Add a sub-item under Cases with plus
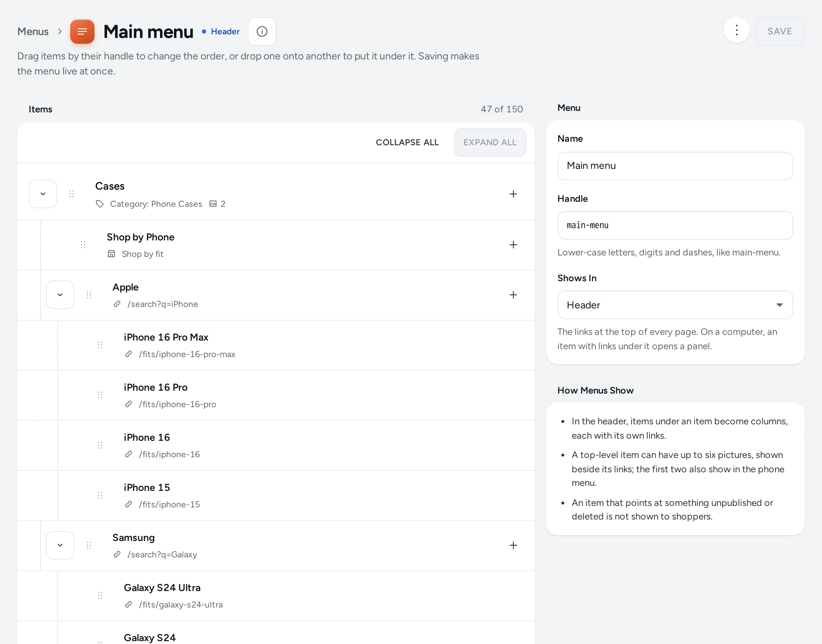 tap(513, 194)
